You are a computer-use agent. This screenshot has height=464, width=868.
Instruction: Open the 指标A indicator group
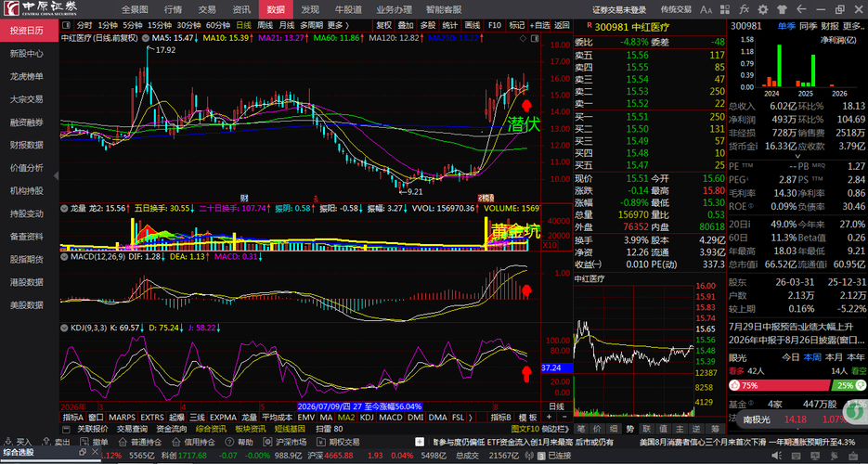[x=73, y=417]
